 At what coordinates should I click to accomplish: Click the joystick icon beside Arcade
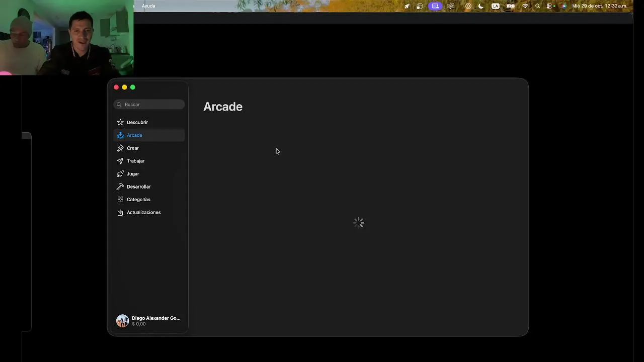(120, 135)
